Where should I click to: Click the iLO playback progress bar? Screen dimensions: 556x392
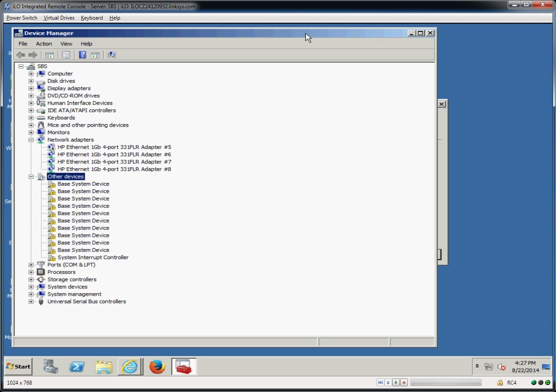point(446,383)
